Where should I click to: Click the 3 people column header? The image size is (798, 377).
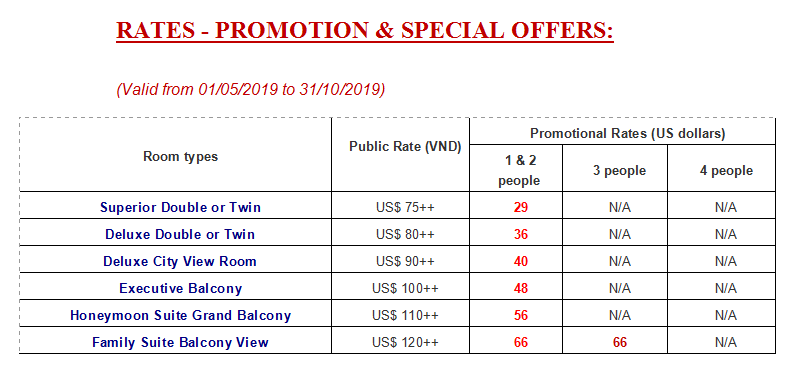pos(619,171)
